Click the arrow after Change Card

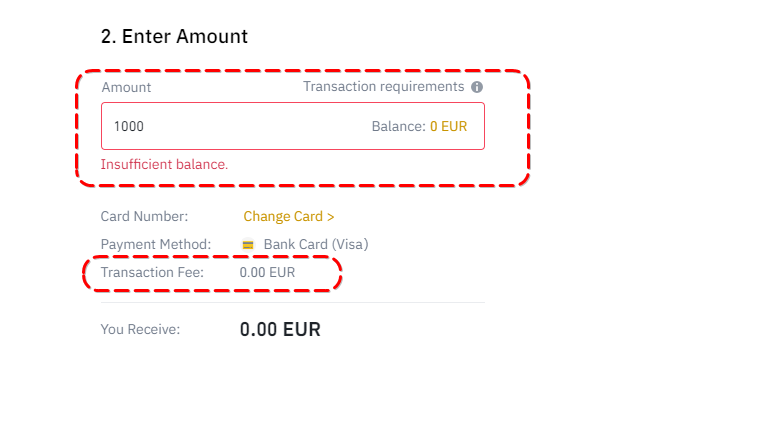pos(331,216)
